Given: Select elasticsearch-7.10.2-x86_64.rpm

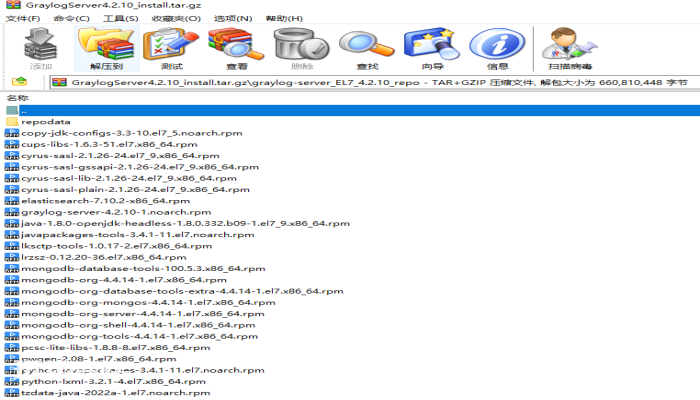Looking at the screenshot, I should 106,200.
